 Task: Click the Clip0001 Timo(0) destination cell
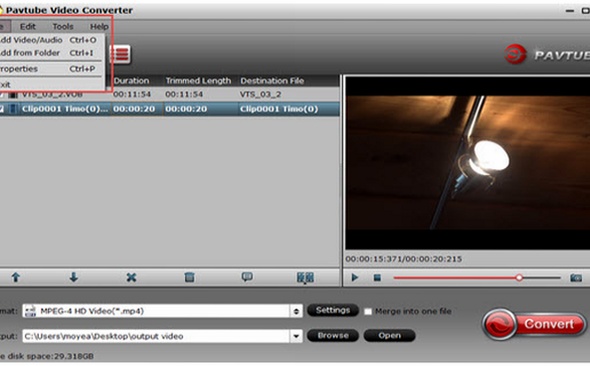[279, 109]
